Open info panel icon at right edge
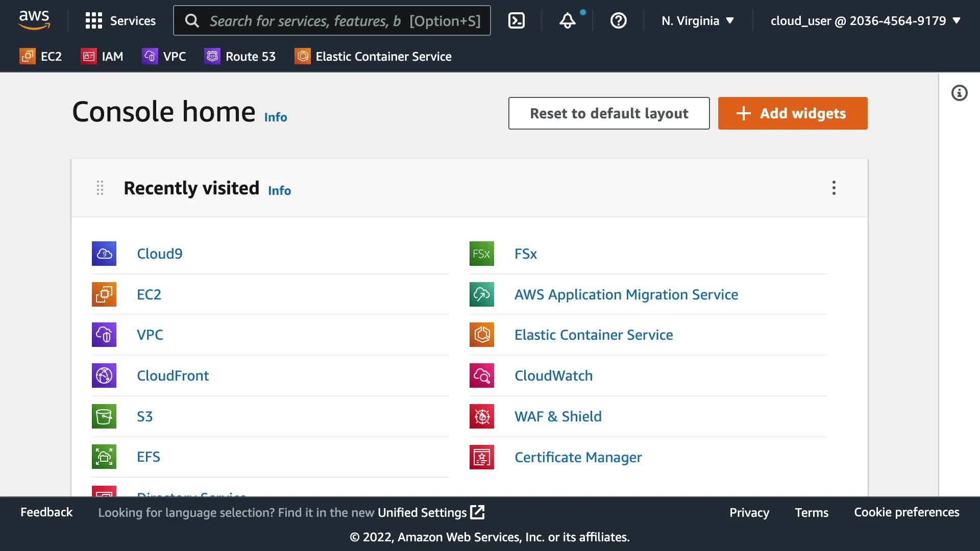Screen dimensions: 980x551 pos(959,93)
